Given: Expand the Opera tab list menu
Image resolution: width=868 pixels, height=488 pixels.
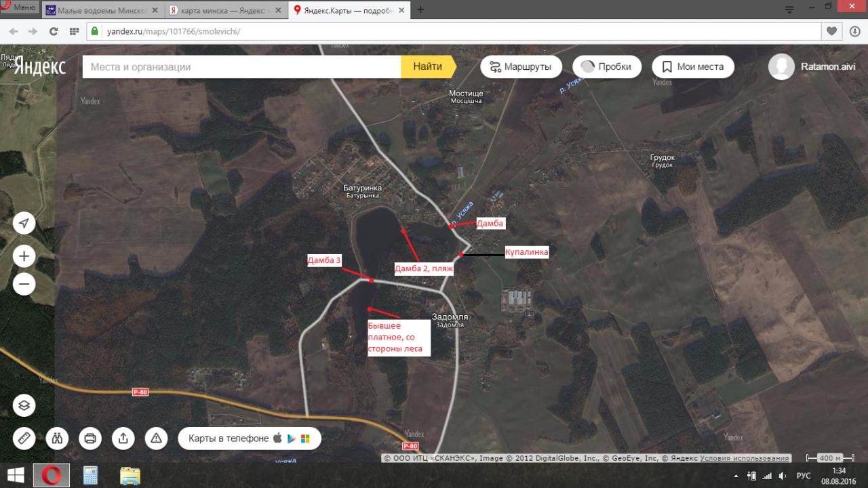Looking at the screenshot, I should coord(789,9).
